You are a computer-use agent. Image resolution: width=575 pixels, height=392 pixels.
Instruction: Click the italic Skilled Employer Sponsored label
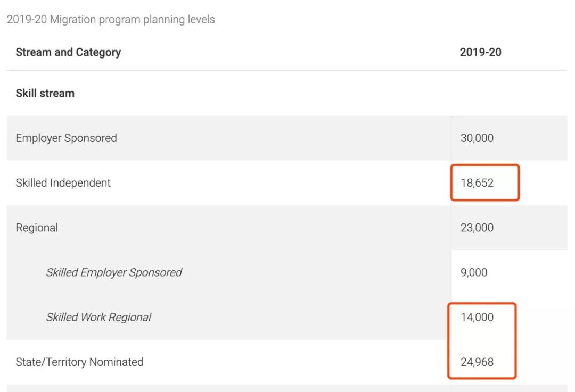click(114, 272)
